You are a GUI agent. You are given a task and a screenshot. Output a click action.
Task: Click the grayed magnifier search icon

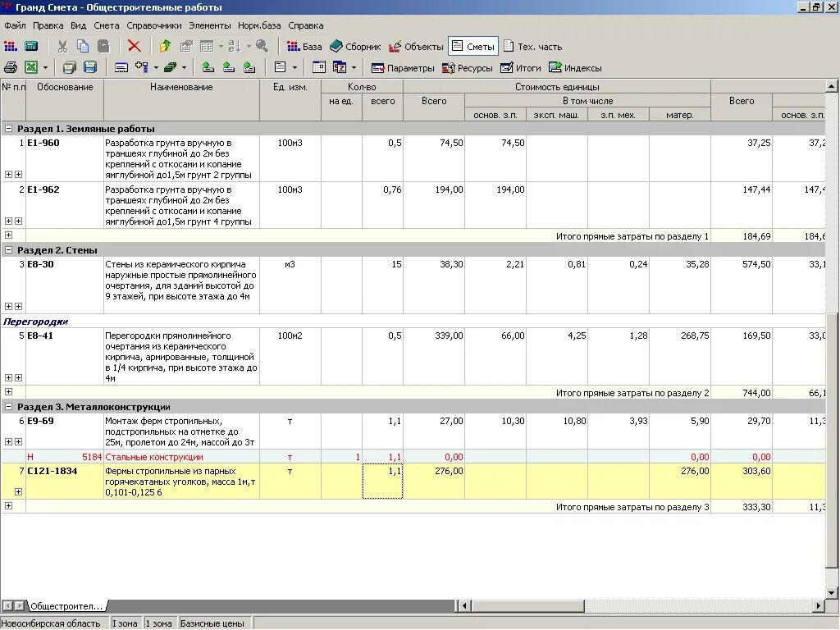tap(262, 47)
